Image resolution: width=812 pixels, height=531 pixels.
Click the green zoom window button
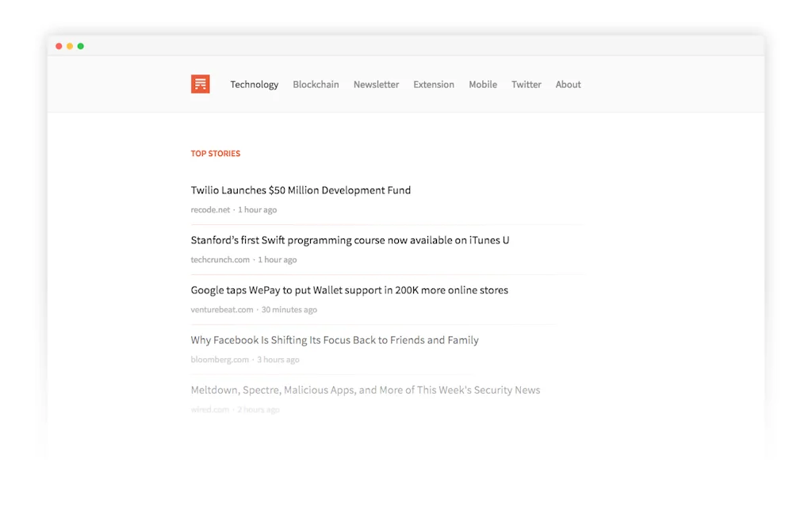click(80, 46)
